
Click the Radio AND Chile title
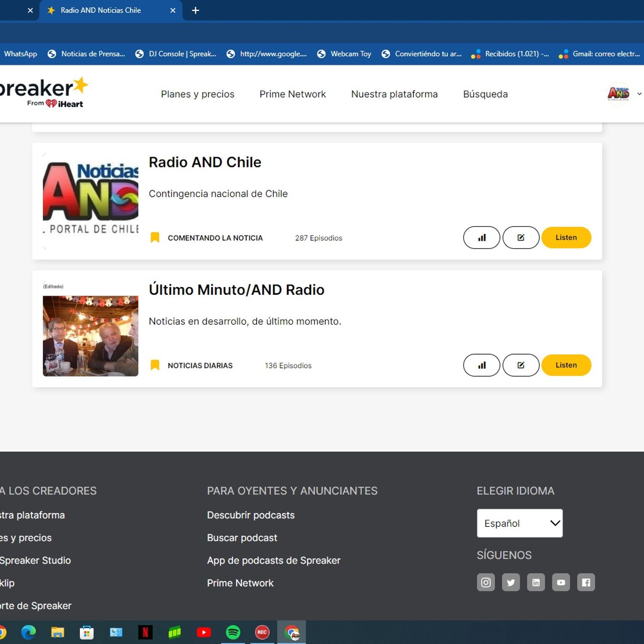[x=205, y=162]
